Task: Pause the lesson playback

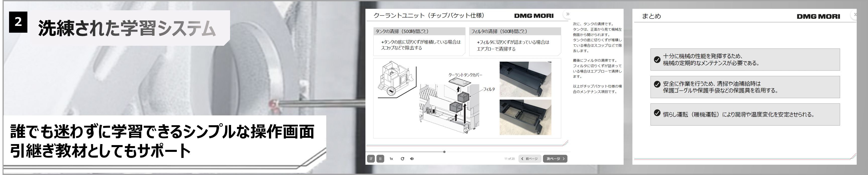Action: point(380,158)
